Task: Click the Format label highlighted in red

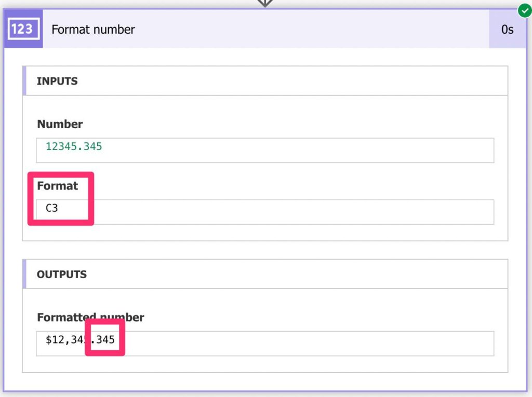Action: click(57, 186)
